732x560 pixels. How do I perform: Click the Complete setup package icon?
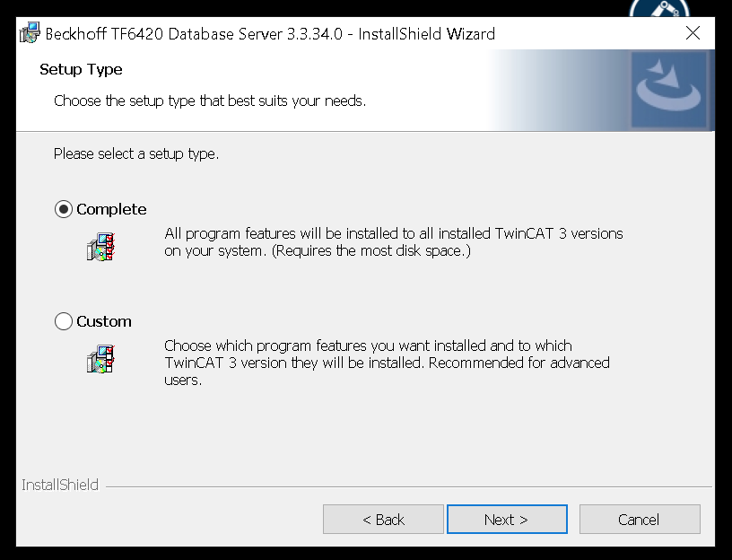(100, 247)
